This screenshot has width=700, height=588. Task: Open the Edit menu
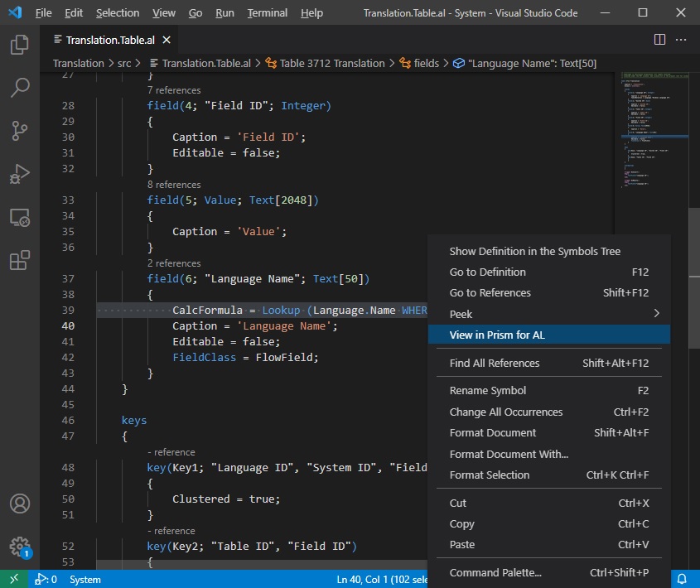point(74,13)
